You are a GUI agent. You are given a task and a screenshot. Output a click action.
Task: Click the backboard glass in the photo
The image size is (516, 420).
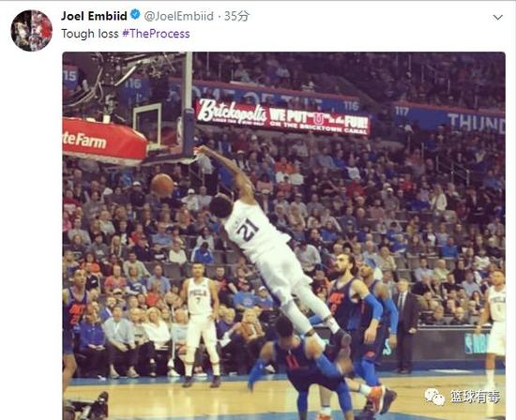pyautogui.click(x=147, y=125)
